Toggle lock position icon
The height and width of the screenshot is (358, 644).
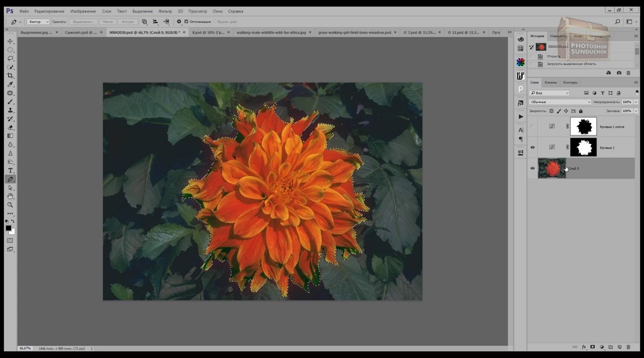566,111
